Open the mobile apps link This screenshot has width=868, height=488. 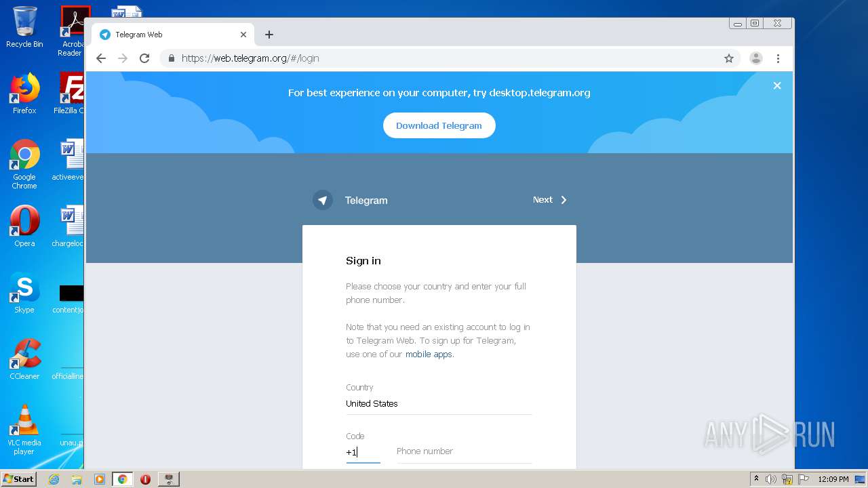coord(429,354)
